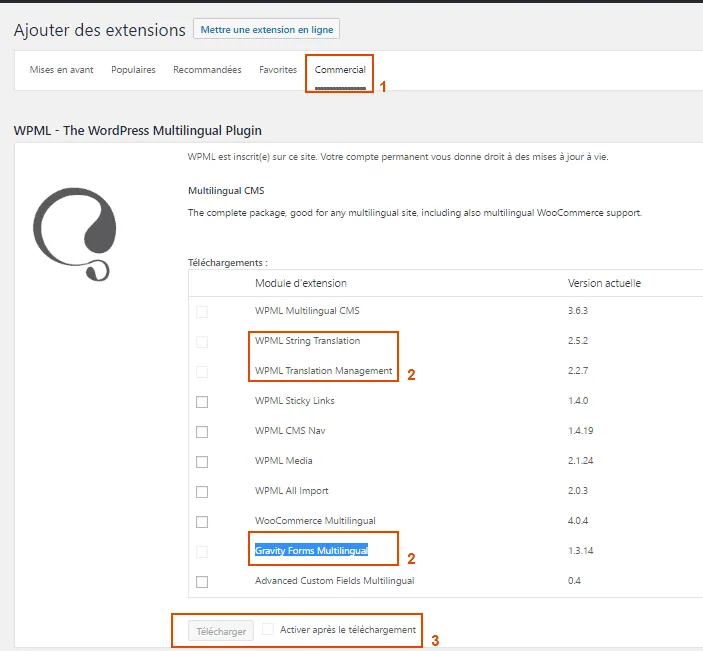
Task: Check the WPML String Translation checkbox
Action: click(x=202, y=342)
